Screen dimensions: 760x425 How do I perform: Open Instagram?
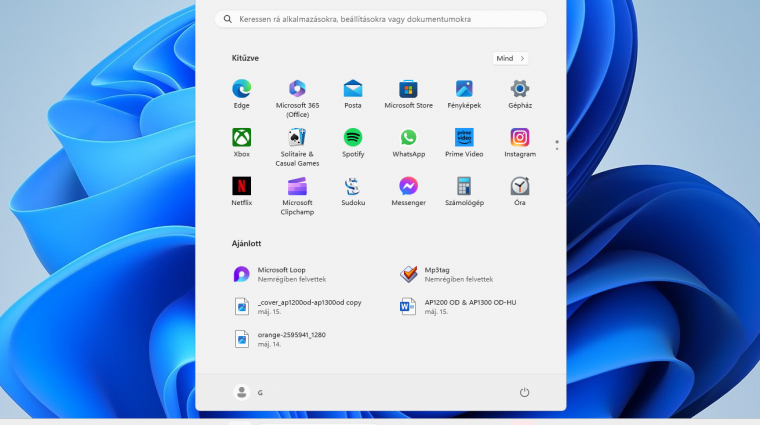(520, 143)
